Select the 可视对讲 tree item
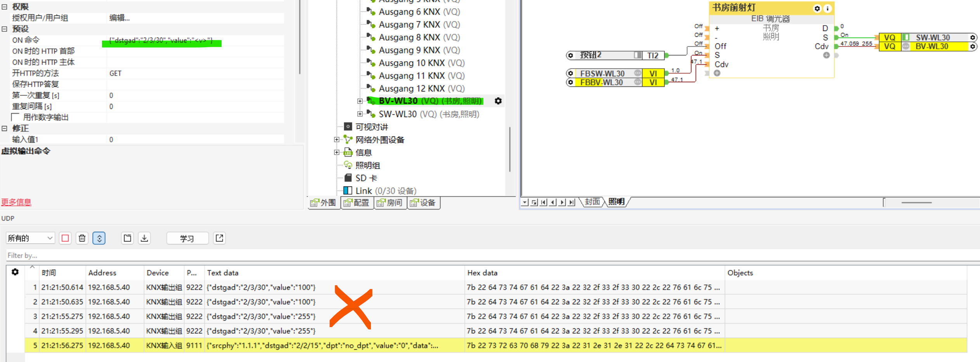The width and height of the screenshot is (980, 362). pyautogui.click(x=371, y=127)
